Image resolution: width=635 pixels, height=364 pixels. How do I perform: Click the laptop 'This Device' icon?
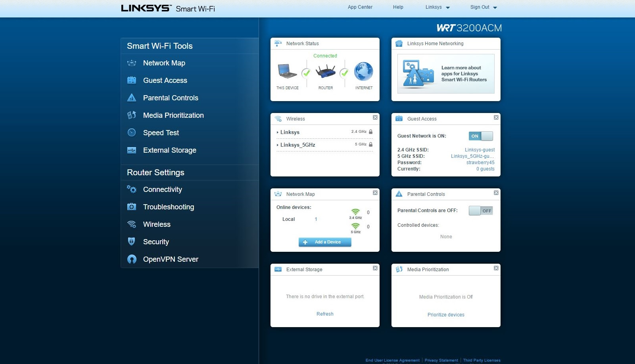(x=287, y=71)
